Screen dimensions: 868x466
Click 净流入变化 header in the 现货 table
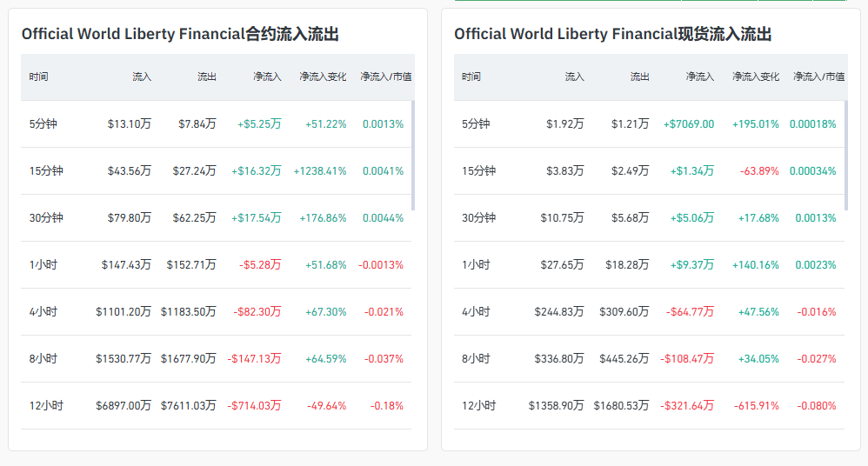756,77
